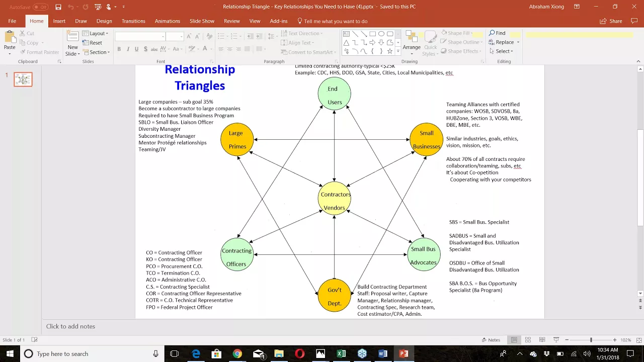This screenshot has height=362, width=644.
Task: Open the Arrange menu
Action: pos(412,42)
